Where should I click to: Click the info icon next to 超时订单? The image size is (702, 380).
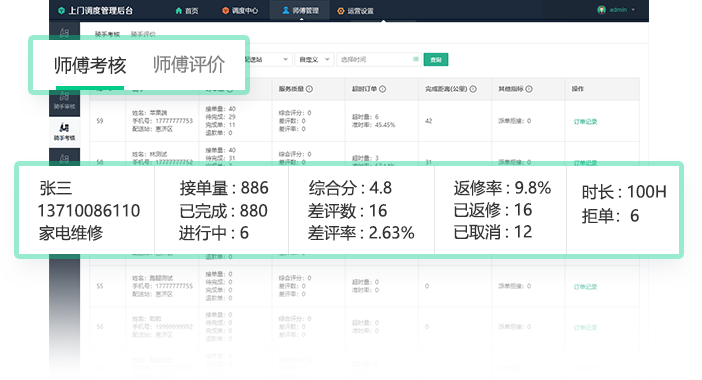(x=382, y=89)
